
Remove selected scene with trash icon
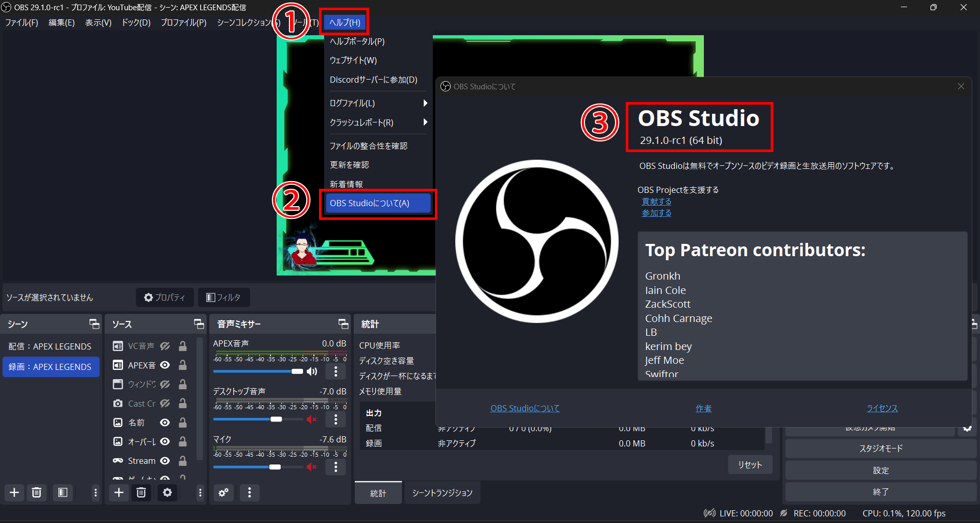[x=37, y=492]
